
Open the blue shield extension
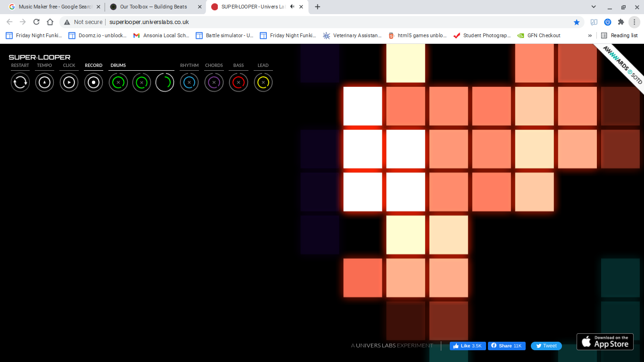coord(608,22)
